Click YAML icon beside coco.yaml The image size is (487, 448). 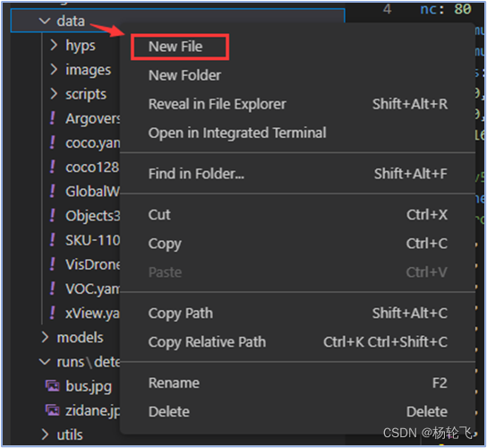53,142
